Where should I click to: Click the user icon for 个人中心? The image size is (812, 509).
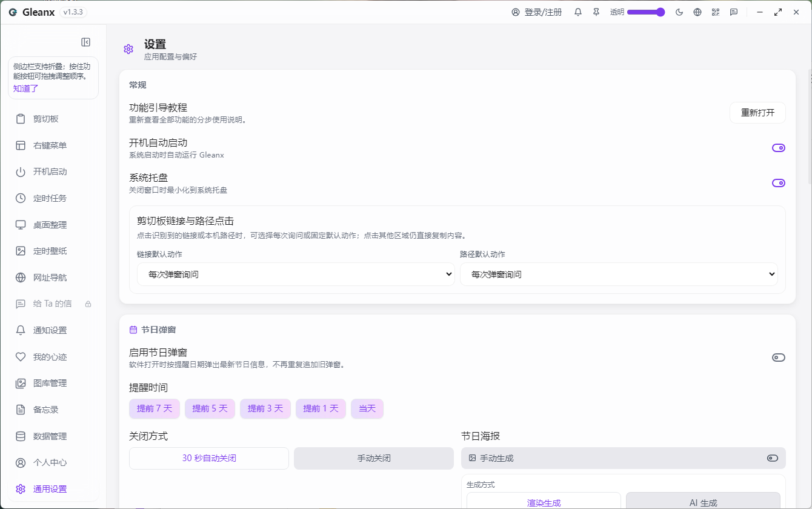[21, 462]
